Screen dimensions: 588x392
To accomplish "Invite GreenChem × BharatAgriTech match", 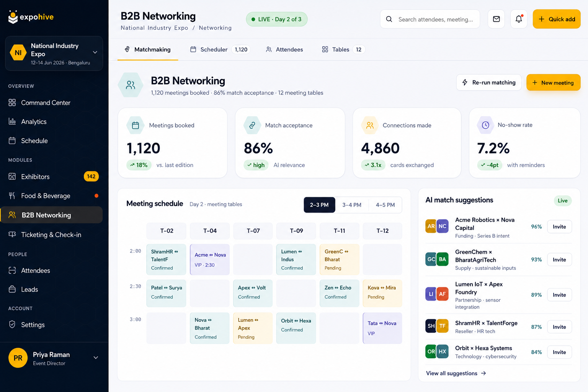I will pos(559,260).
